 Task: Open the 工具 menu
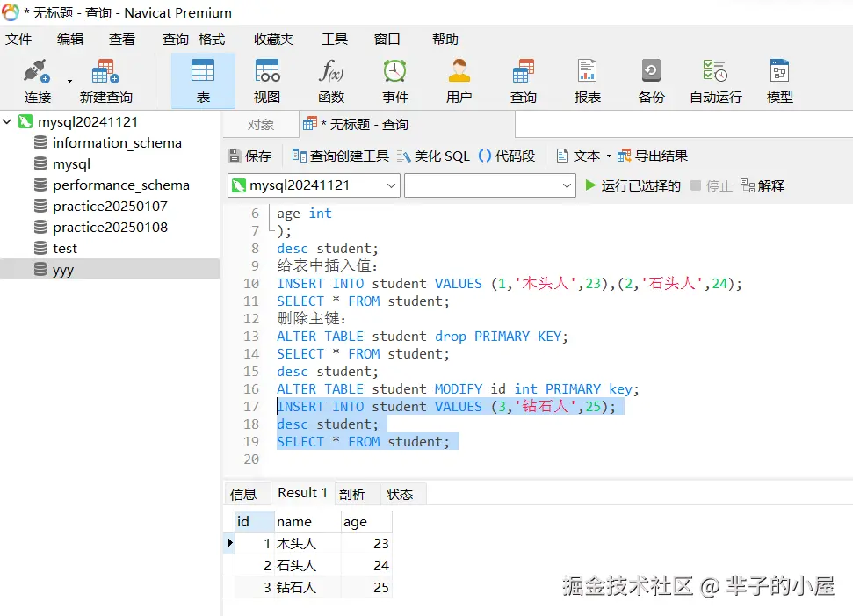click(335, 40)
